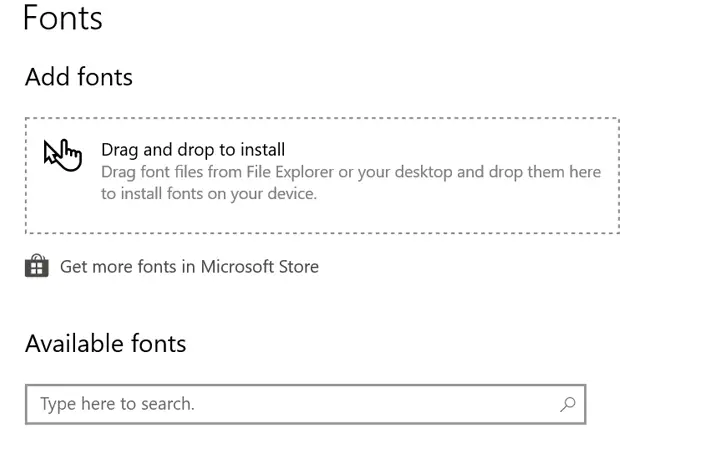Open Get more fonts in Microsoft Store
This screenshot has height=450, width=720.
tap(172, 266)
